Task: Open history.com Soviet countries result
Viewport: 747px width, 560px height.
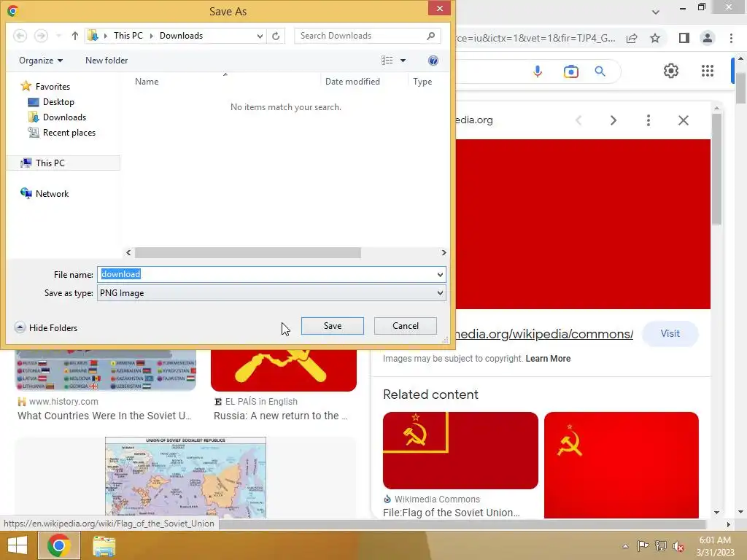Action: tap(104, 416)
